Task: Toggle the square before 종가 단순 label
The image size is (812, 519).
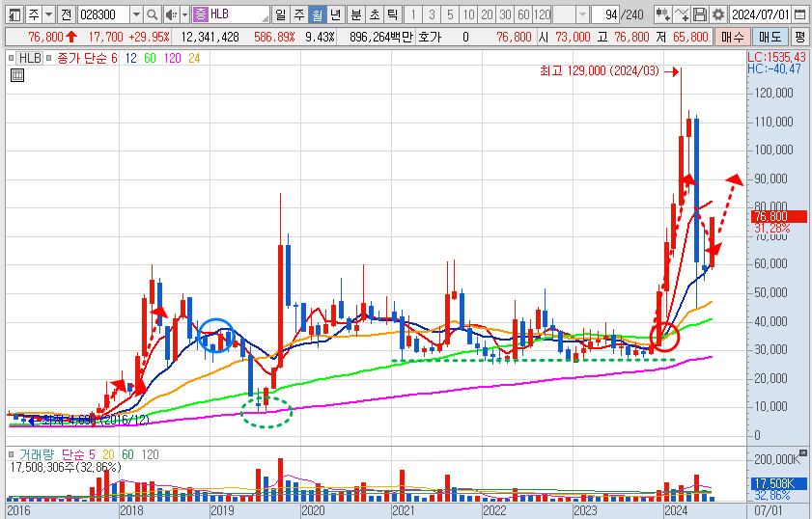Action: click(x=48, y=58)
